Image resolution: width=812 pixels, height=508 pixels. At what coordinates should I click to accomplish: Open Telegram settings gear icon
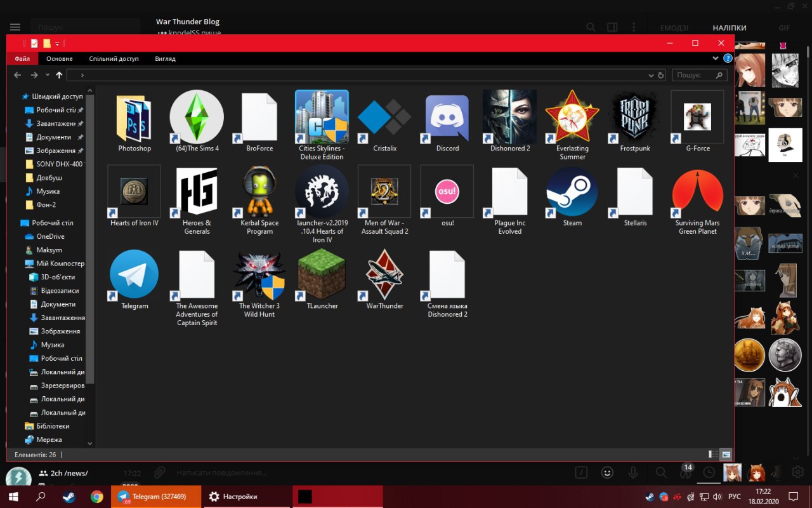[x=797, y=472]
